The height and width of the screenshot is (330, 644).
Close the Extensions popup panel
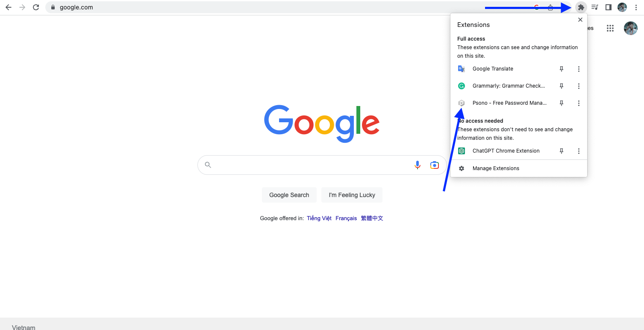click(580, 20)
